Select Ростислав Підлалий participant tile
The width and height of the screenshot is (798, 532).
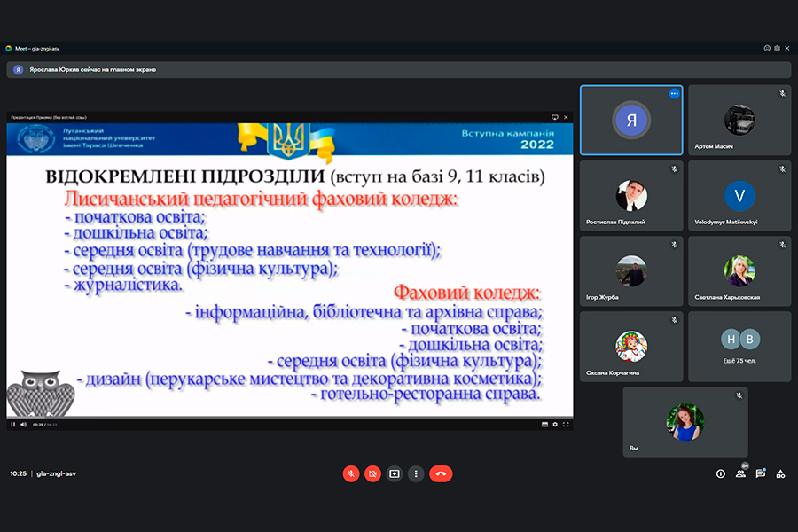(631, 195)
